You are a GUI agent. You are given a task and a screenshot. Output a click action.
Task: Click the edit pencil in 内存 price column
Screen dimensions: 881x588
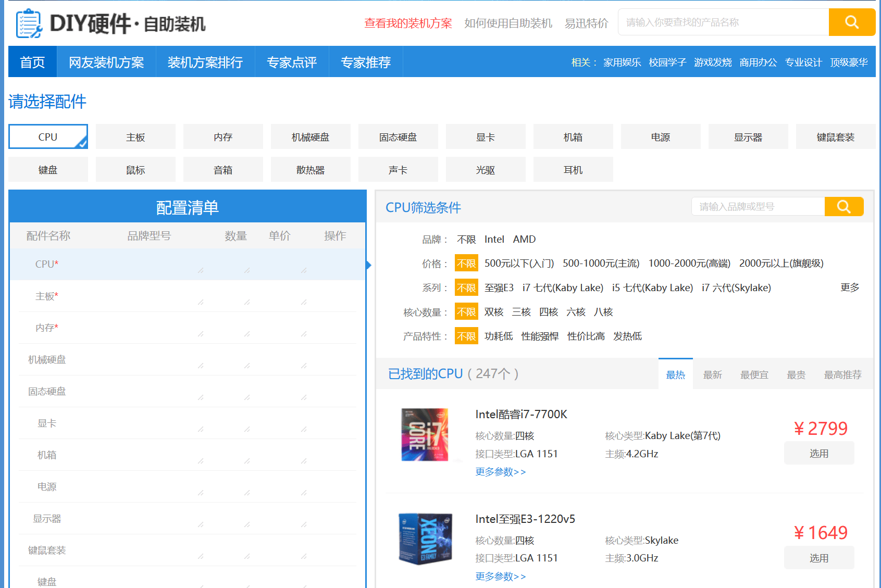point(304,334)
